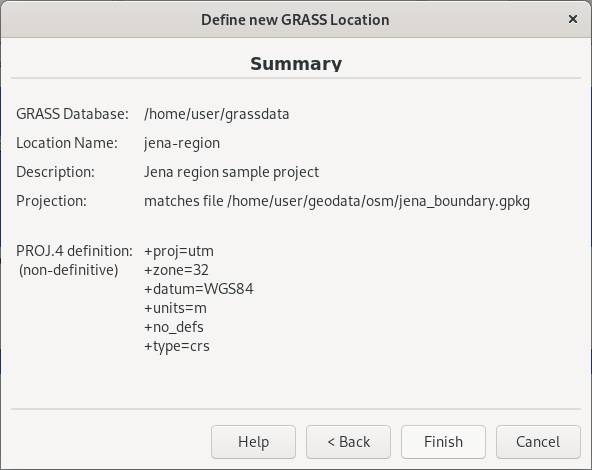Screen dimensions: 592x470
Task: Click the +units=m line
Action: pos(176,308)
